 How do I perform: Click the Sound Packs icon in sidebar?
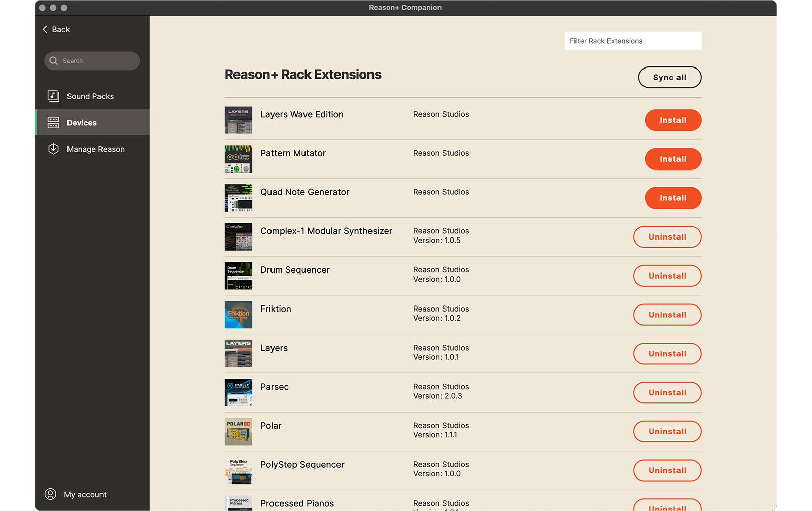[x=53, y=96]
